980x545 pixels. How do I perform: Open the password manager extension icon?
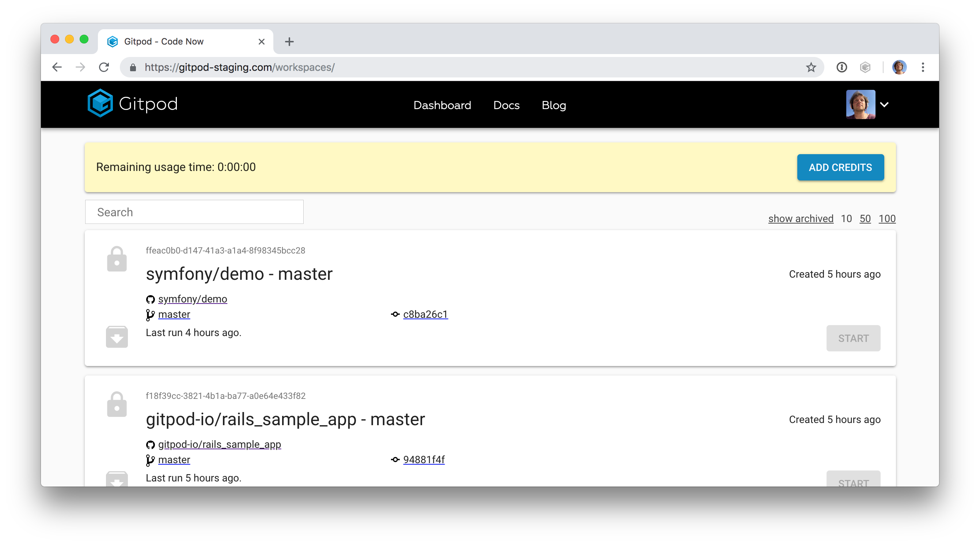[x=842, y=67]
